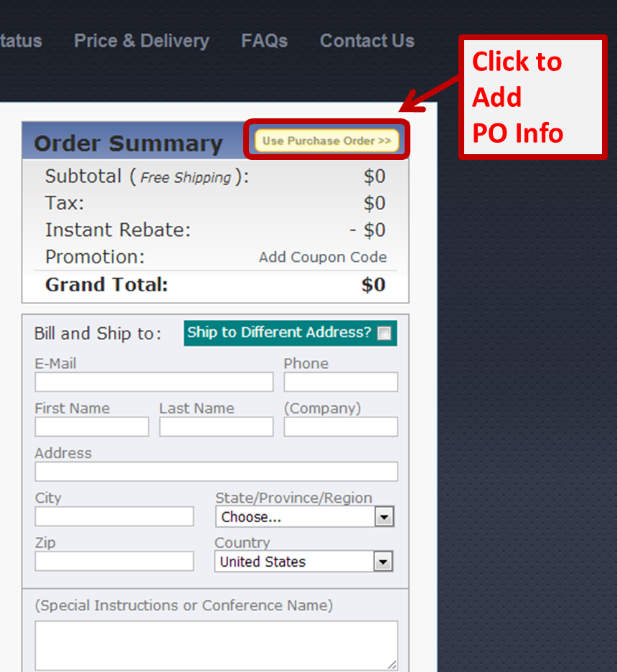Select the Price & Delivery menu item
The width and height of the screenshot is (617, 672).
click(141, 41)
